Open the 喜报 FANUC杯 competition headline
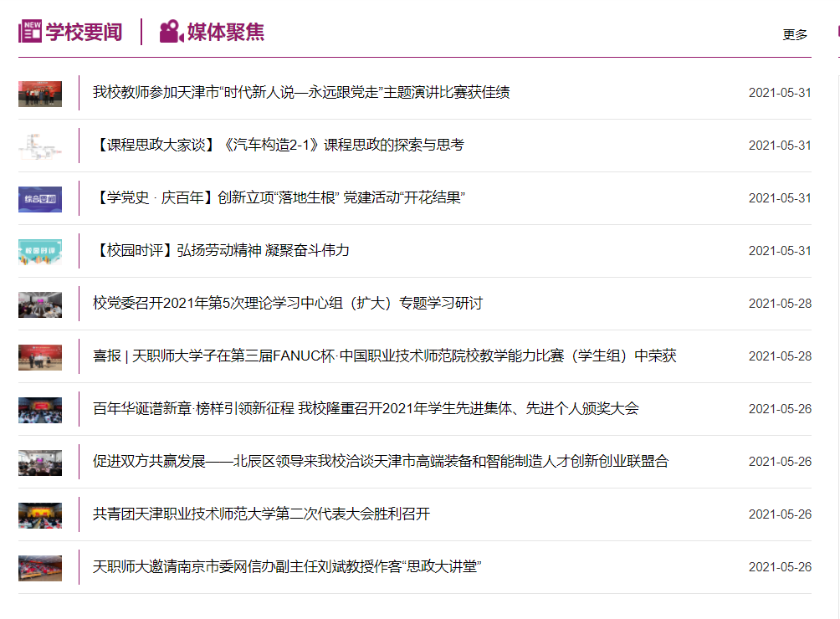Image resolution: width=840 pixels, height=619 pixels. [384, 356]
